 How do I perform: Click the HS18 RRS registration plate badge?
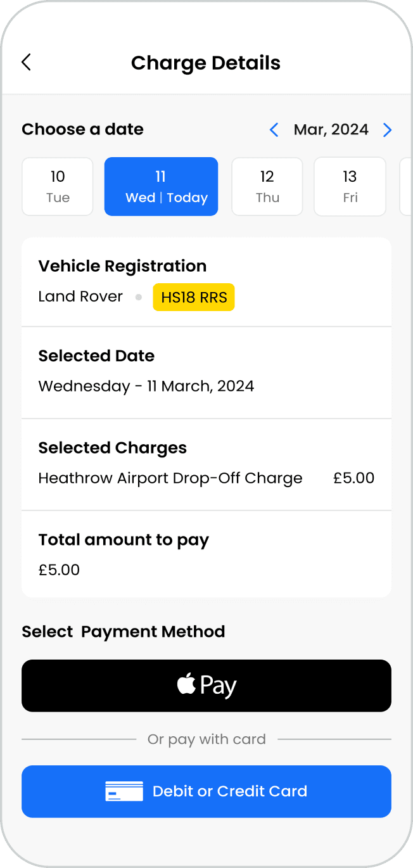click(194, 297)
